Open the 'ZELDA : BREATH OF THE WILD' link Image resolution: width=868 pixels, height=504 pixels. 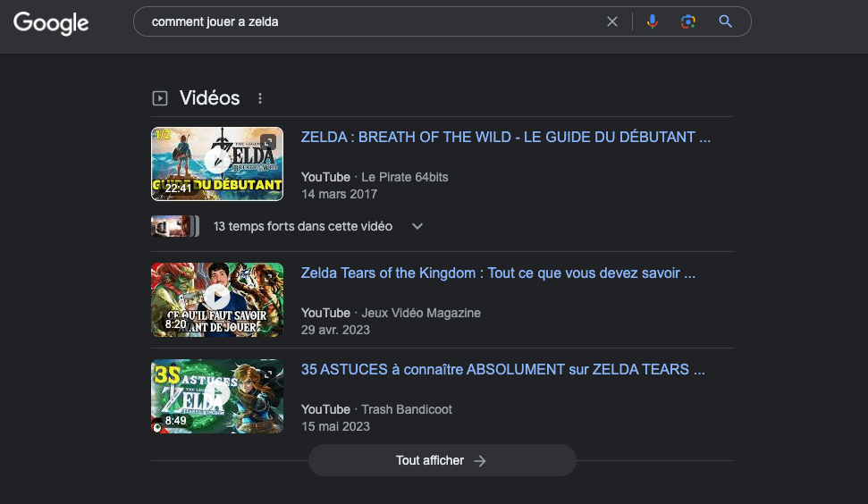click(x=505, y=138)
